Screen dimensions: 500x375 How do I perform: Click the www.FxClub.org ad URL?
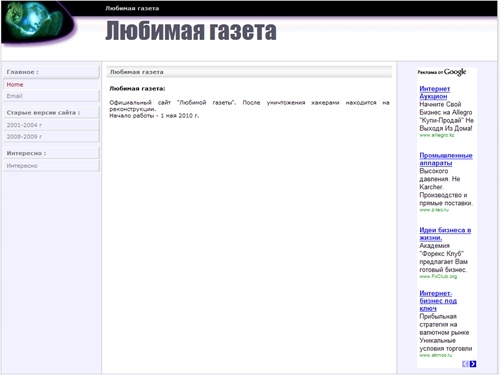pyautogui.click(x=438, y=277)
